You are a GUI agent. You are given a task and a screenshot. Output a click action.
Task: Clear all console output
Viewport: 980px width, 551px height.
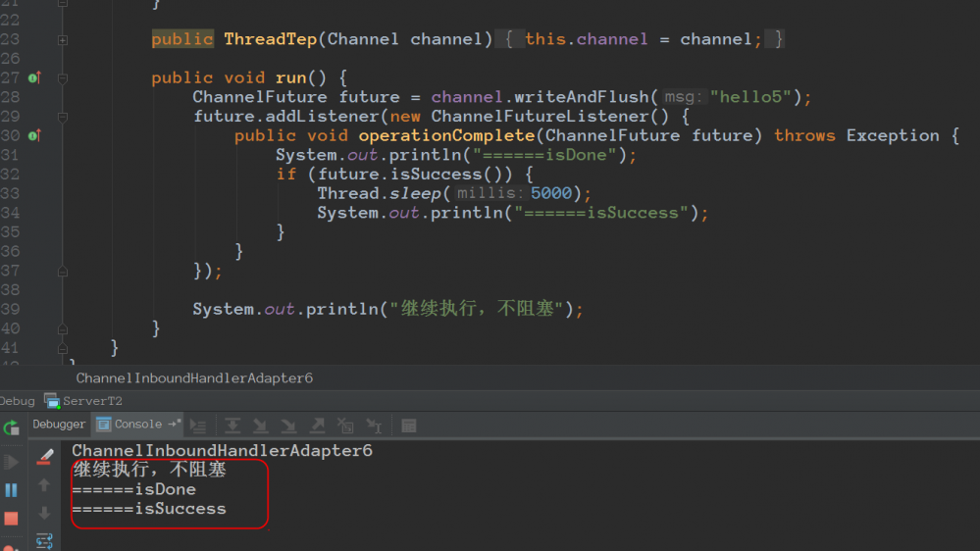[x=44, y=457]
